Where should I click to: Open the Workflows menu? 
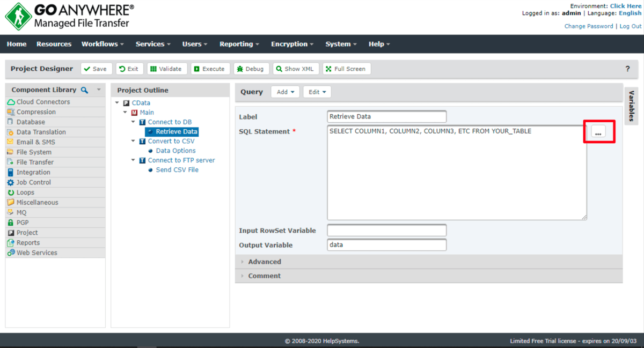coord(103,44)
